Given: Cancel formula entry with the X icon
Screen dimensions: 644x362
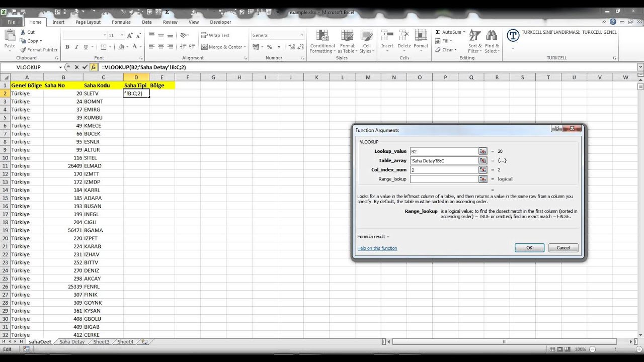Looking at the screenshot, I should pyautogui.click(x=76, y=67).
